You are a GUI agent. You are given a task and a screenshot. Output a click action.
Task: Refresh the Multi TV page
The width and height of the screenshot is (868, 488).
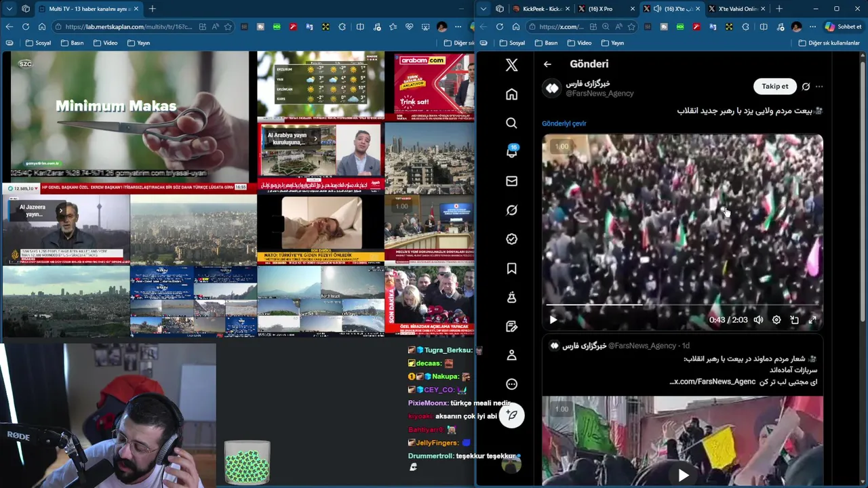(25, 26)
